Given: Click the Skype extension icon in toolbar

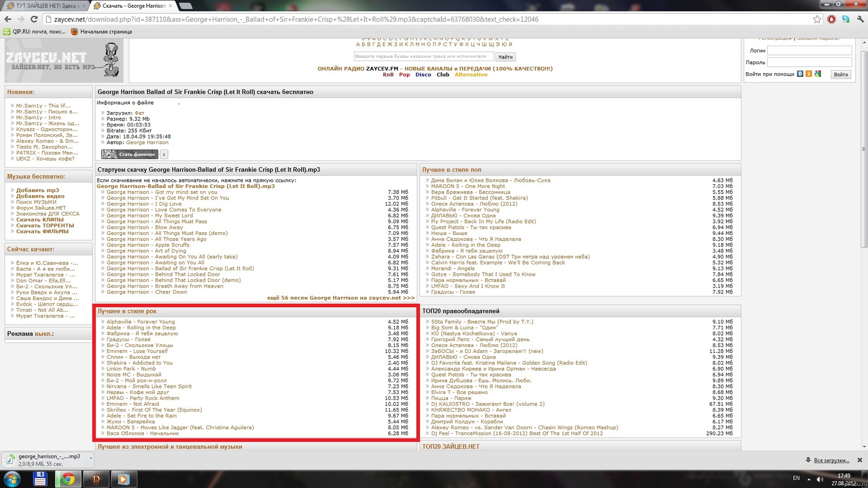Looking at the screenshot, I should point(846,19).
